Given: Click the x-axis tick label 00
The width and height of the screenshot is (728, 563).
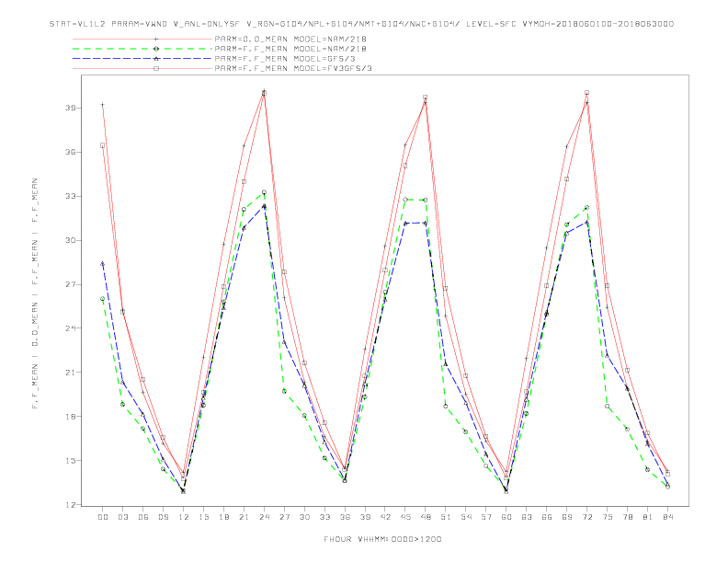Looking at the screenshot, I should point(103,517).
